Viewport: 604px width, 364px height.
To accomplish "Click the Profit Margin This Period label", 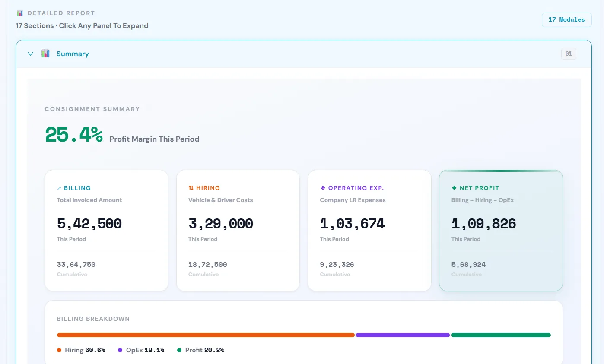I will (155, 139).
